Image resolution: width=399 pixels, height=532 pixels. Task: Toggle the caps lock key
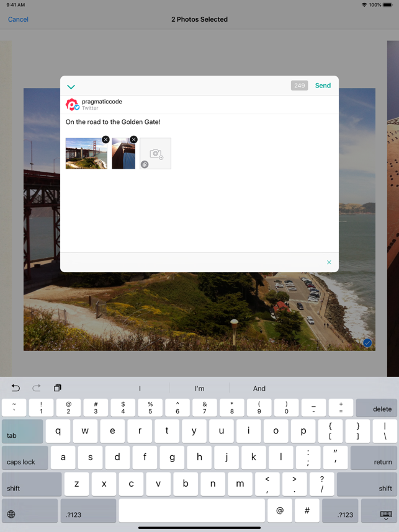(x=25, y=458)
